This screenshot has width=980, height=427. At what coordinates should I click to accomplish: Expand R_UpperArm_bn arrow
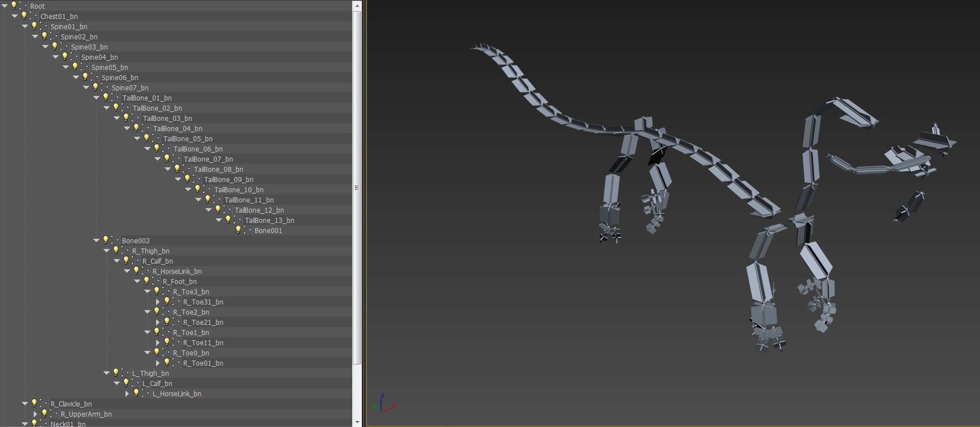pyautogui.click(x=35, y=414)
